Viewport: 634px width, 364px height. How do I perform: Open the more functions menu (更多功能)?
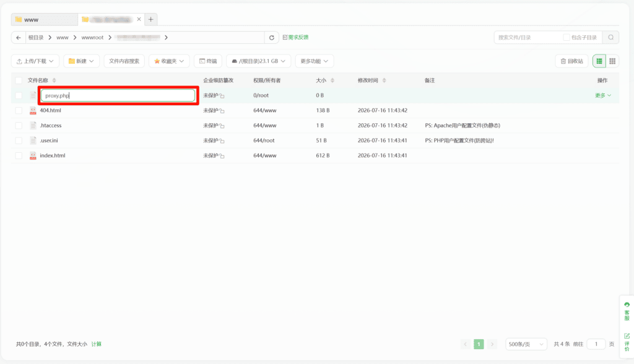pyautogui.click(x=314, y=61)
